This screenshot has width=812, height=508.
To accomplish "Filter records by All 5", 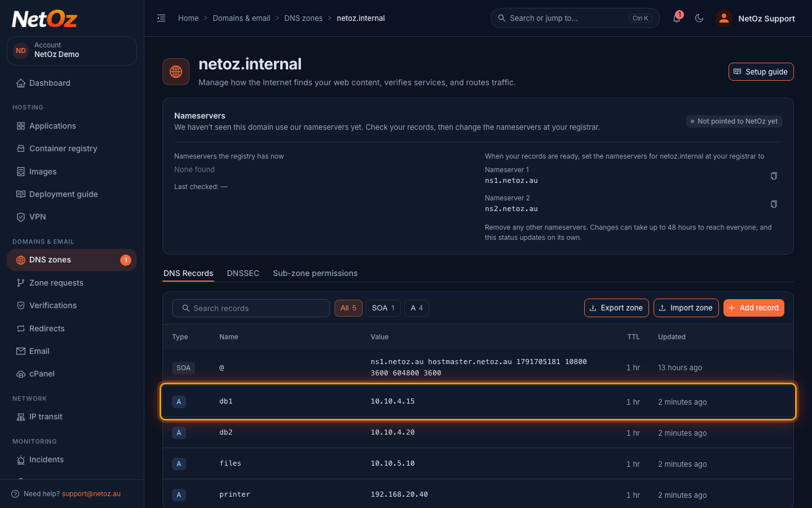I will [348, 308].
